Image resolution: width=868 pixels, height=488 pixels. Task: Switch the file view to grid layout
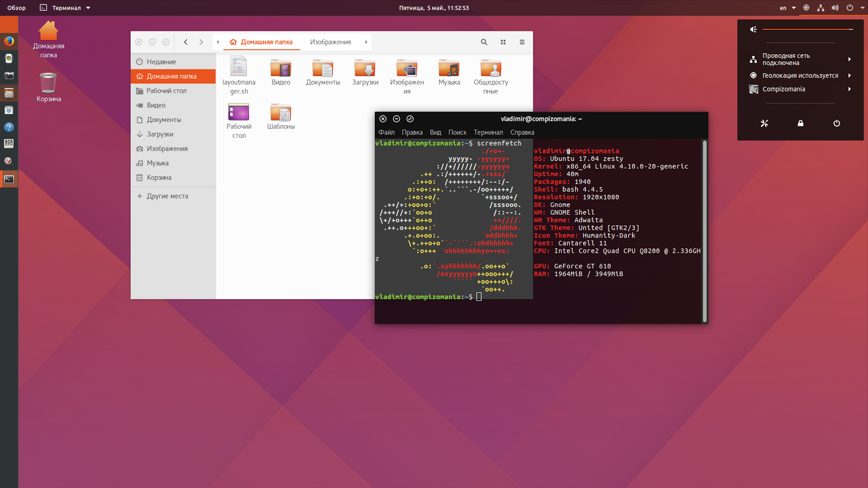503,42
